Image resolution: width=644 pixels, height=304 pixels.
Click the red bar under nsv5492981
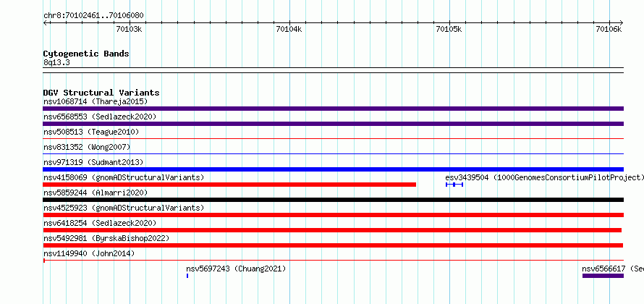point(333,245)
